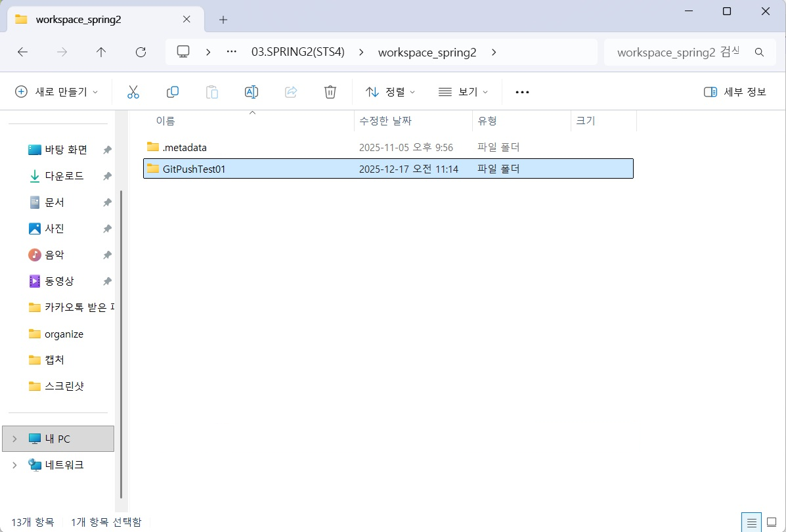The height and width of the screenshot is (532, 786).
Task: Expand the 네트워크 tree node
Action: [14, 465]
